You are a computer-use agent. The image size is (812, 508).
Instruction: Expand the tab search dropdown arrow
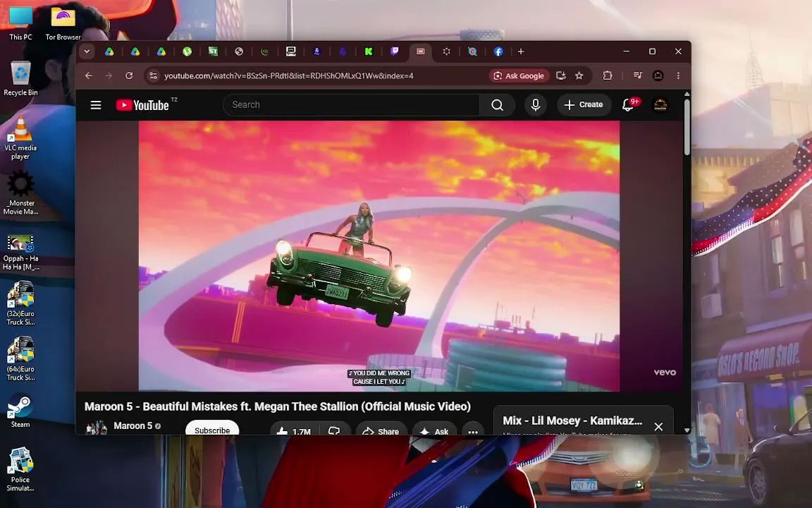[87, 52]
